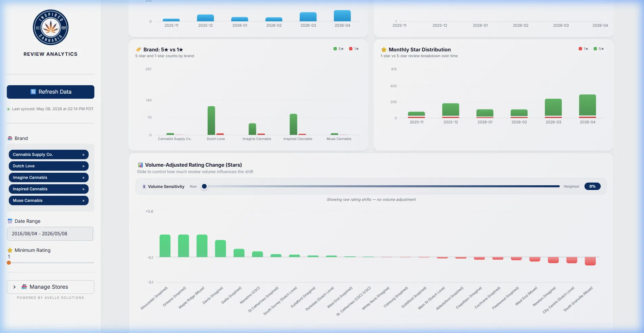
Task: Click the 0% sensitivity badge
Action: click(x=593, y=186)
